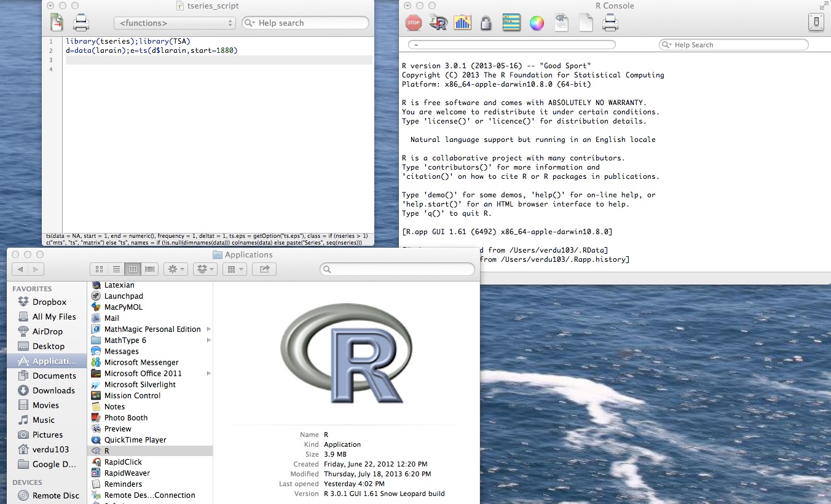Open a new Quartz graphics window

462,23
